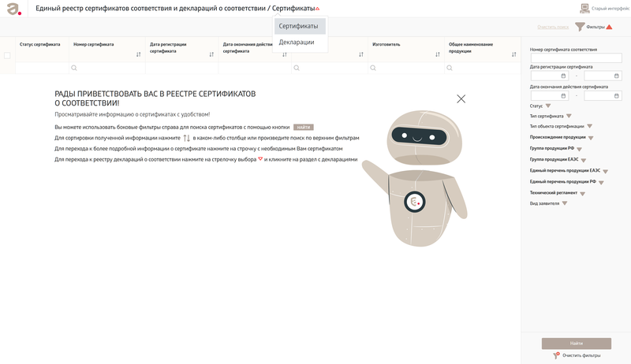
Task: Click Дата регистрации start date field
Action: coord(550,76)
